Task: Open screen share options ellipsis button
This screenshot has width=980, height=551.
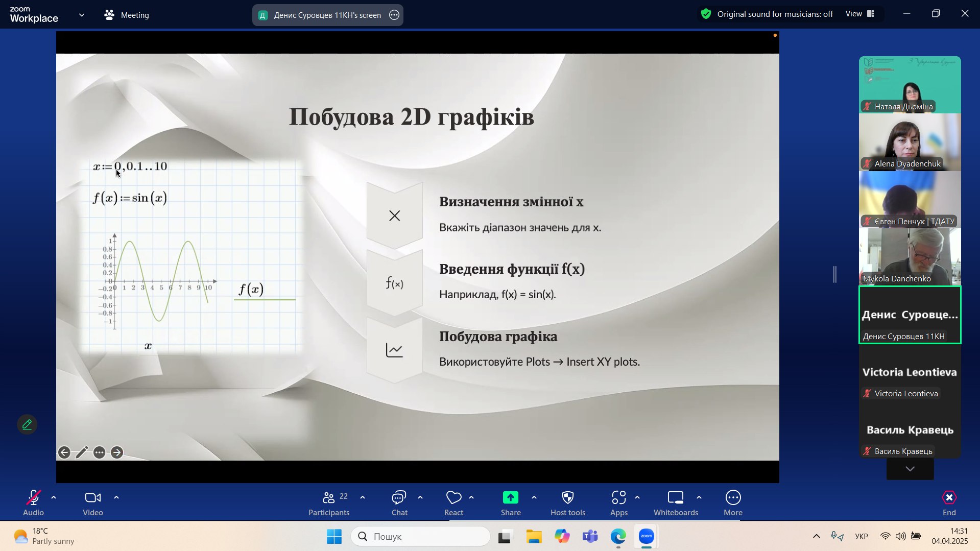Action: tap(394, 15)
